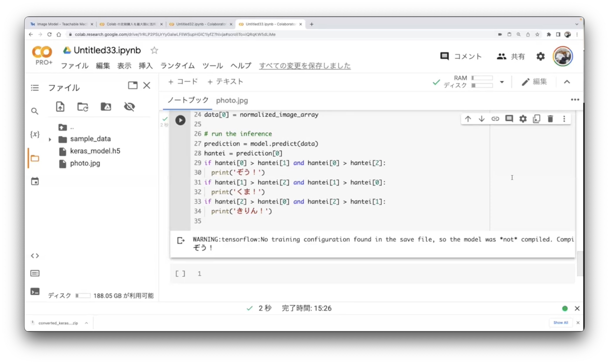Add a text cell with + テキスト
The width and height of the screenshot is (609, 364).
225,82
